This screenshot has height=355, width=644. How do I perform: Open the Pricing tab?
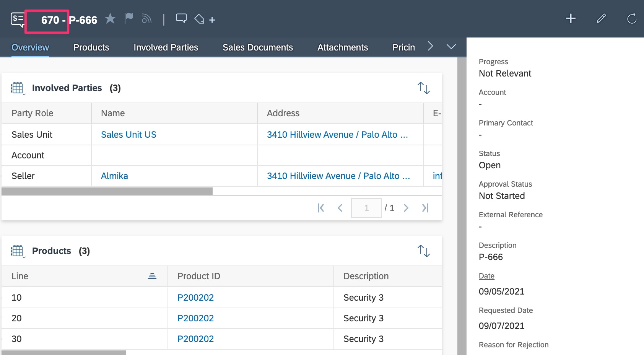pyautogui.click(x=403, y=47)
